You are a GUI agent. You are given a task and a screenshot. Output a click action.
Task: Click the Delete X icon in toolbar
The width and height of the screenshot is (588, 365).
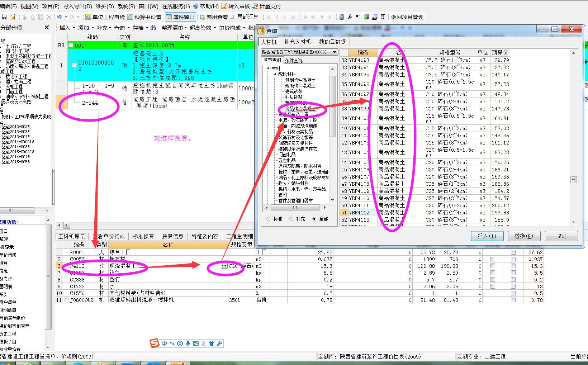coord(49,17)
